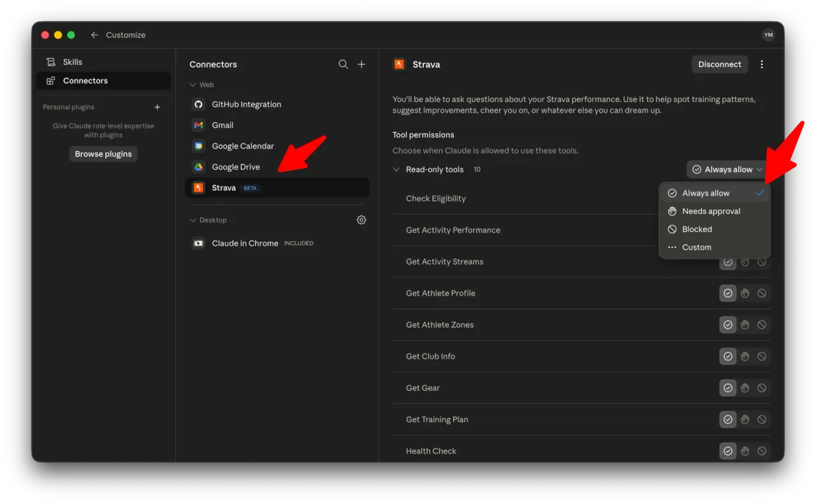Set Get Athlete Profile to needs approval
The height and width of the screenshot is (504, 816).
[x=745, y=293]
